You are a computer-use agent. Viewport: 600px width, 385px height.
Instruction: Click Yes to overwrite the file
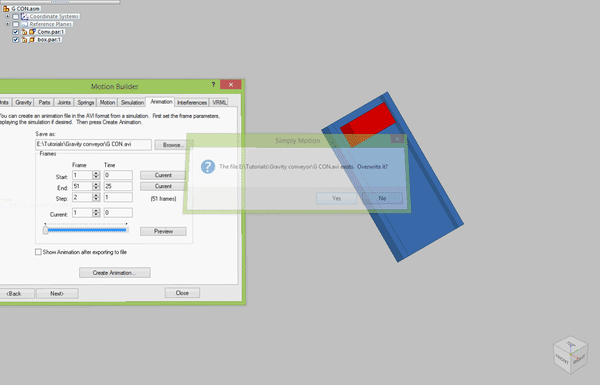[x=336, y=198]
